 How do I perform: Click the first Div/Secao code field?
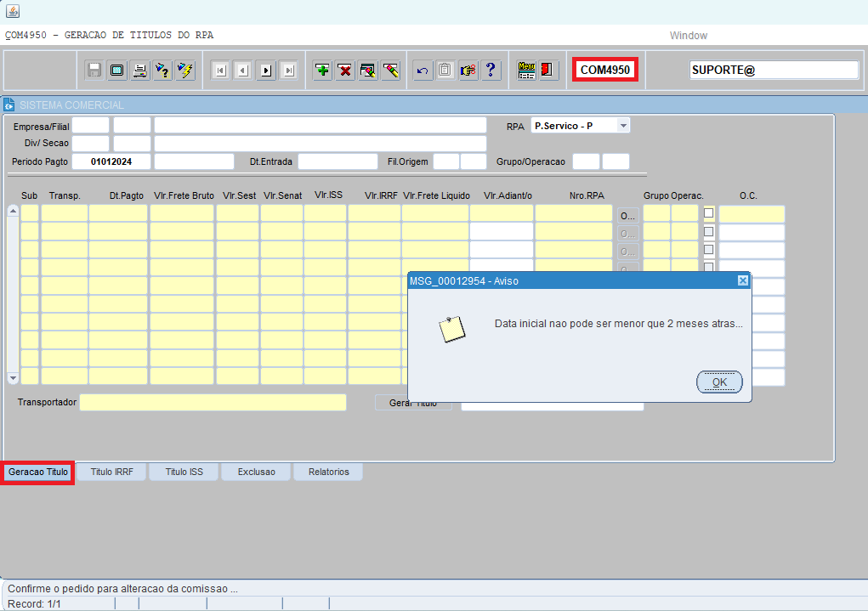point(91,144)
